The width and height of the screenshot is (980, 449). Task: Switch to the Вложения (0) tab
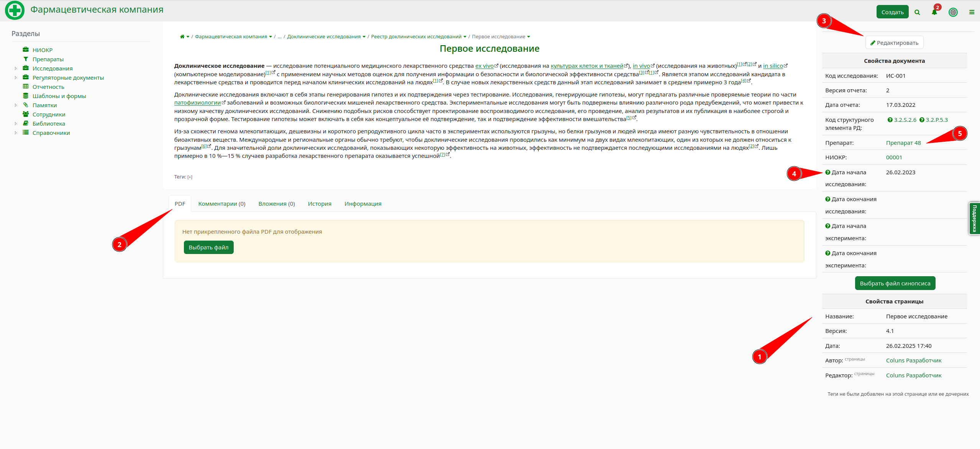(277, 204)
